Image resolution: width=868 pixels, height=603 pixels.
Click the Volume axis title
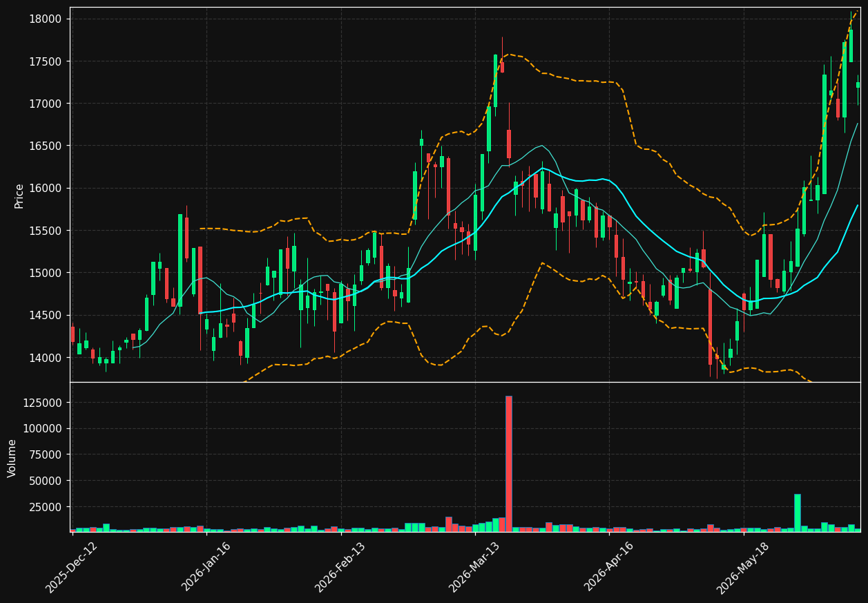[x=12, y=458]
